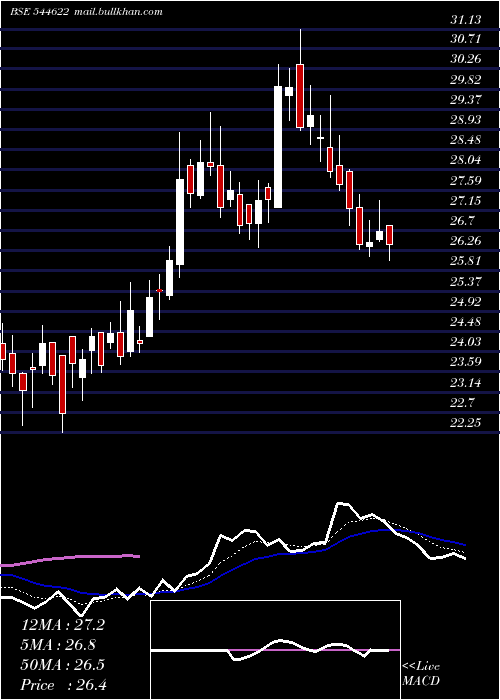500x700 pixels.
Task: Select the 24.92 price axis label
Action: coord(466,301)
